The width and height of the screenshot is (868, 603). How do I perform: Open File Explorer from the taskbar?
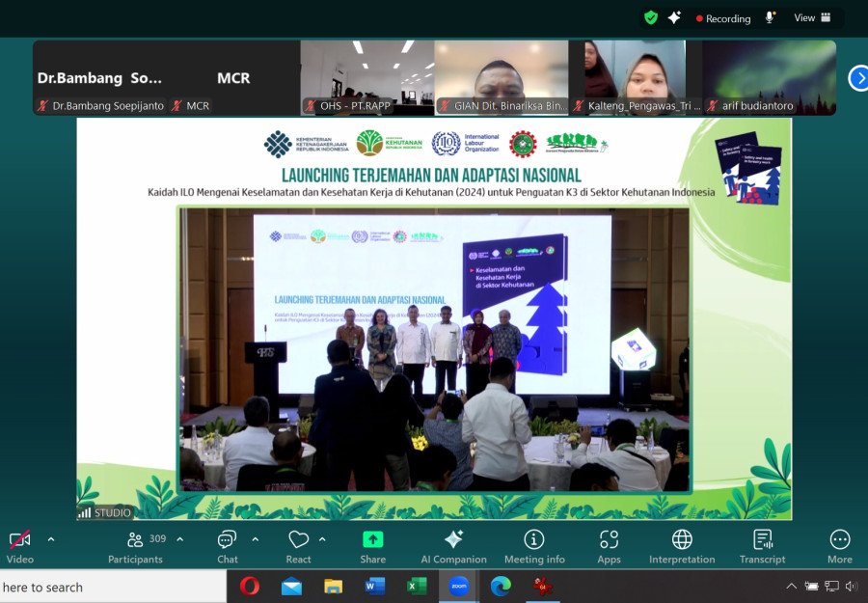(334, 587)
